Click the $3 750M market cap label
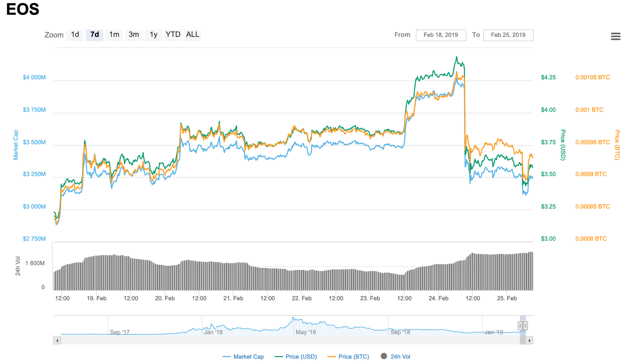 34,110
